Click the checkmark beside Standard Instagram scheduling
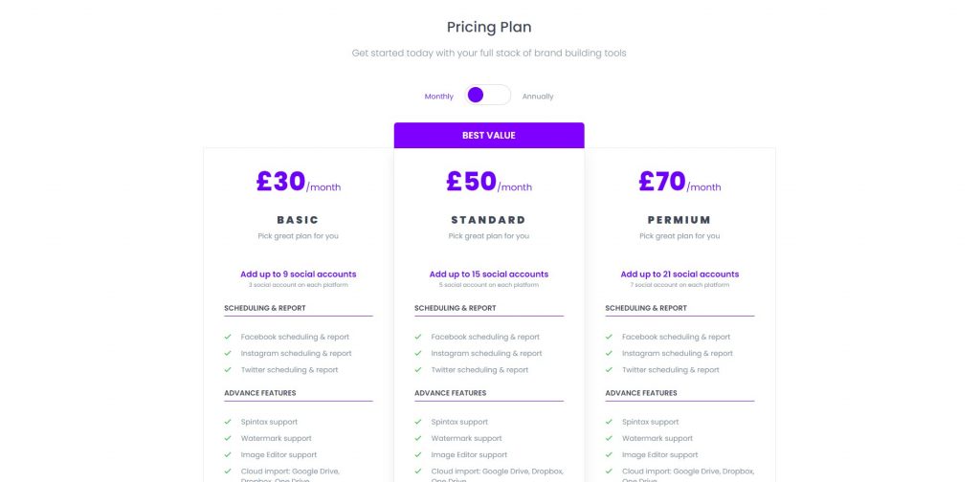 pyautogui.click(x=418, y=353)
